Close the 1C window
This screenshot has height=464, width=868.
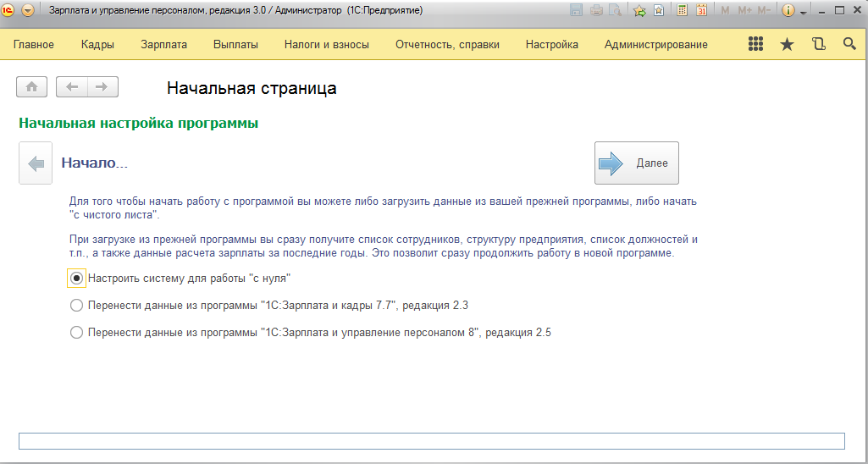pyautogui.click(x=856, y=10)
